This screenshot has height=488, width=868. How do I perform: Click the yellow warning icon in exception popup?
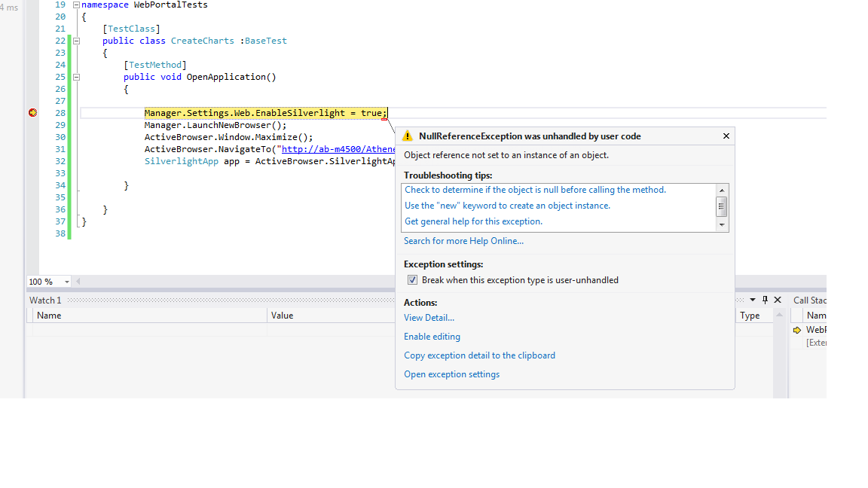408,136
